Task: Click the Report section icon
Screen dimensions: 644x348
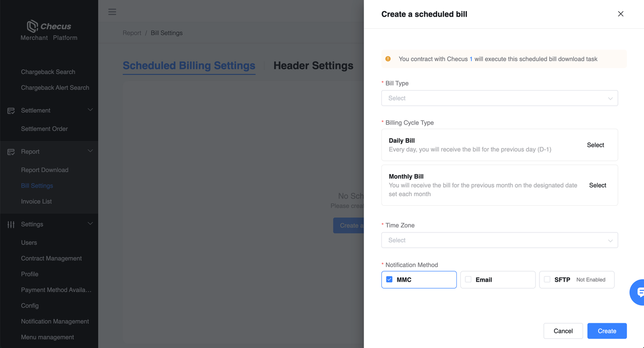Action: (x=11, y=152)
